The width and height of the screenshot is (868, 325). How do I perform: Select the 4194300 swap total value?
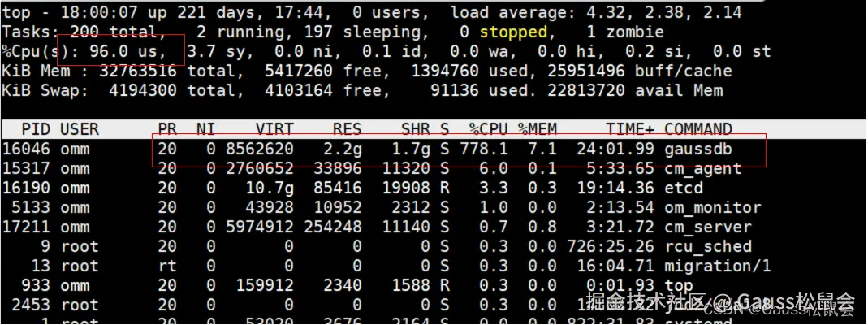[x=143, y=90]
